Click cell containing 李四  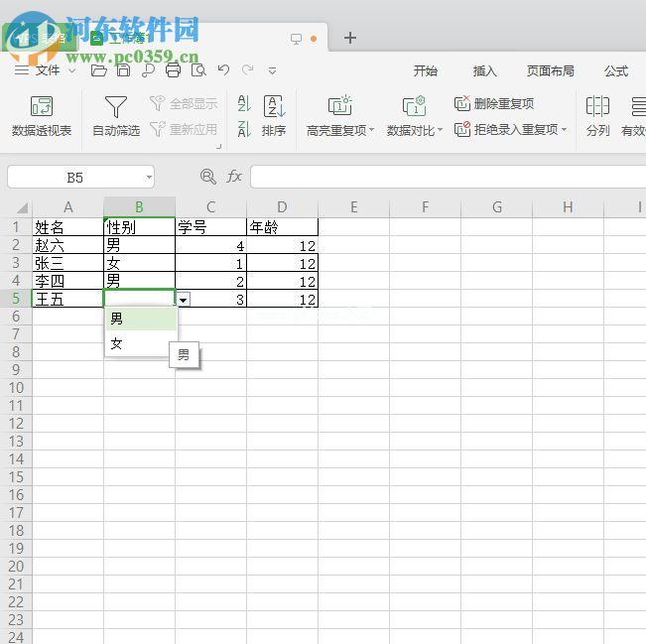pyautogui.click(x=68, y=281)
